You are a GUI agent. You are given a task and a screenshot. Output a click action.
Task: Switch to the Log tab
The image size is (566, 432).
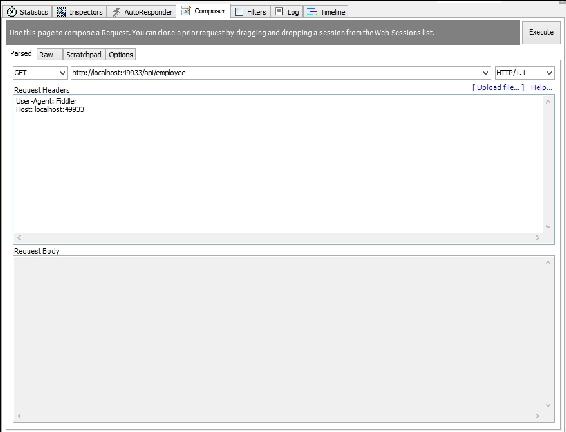tap(287, 12)
